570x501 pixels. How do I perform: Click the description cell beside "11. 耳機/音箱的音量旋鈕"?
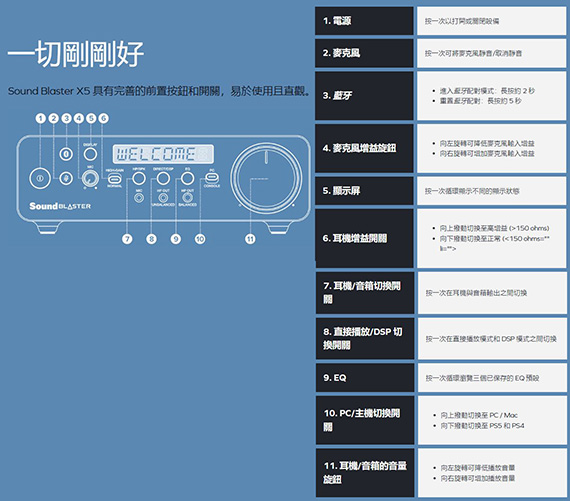[x=492, y=473]
